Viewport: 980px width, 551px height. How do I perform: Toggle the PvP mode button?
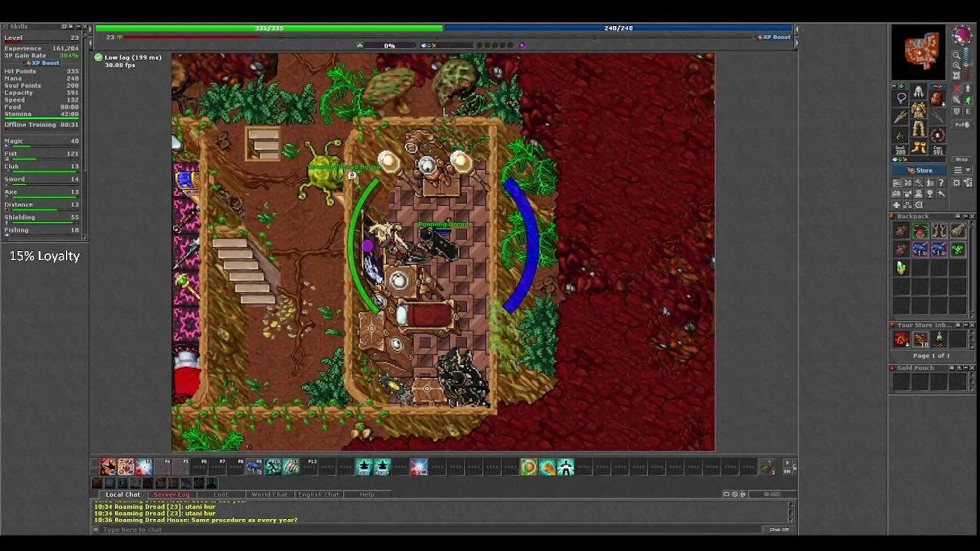pyautogui.click(x=962, y=124)
